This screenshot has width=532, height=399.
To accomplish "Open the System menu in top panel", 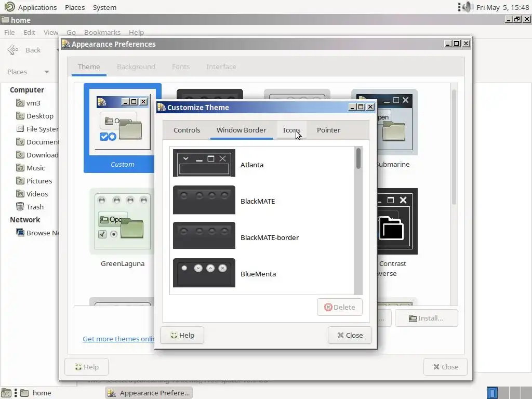I will coord(104,7).
